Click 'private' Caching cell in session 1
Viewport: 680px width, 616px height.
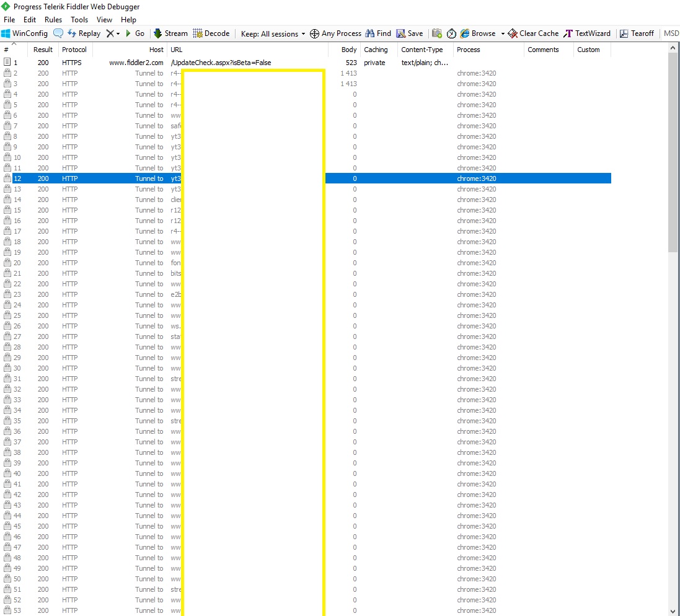click(x=374, y=63)
